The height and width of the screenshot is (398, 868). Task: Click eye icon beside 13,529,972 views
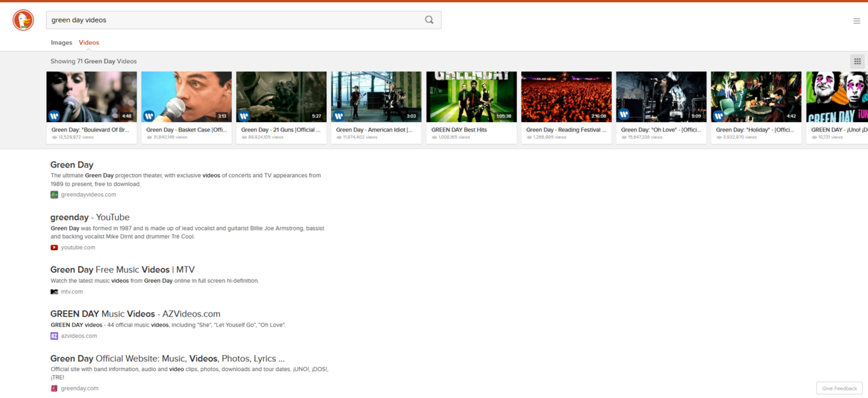click(x=54, y=137)
